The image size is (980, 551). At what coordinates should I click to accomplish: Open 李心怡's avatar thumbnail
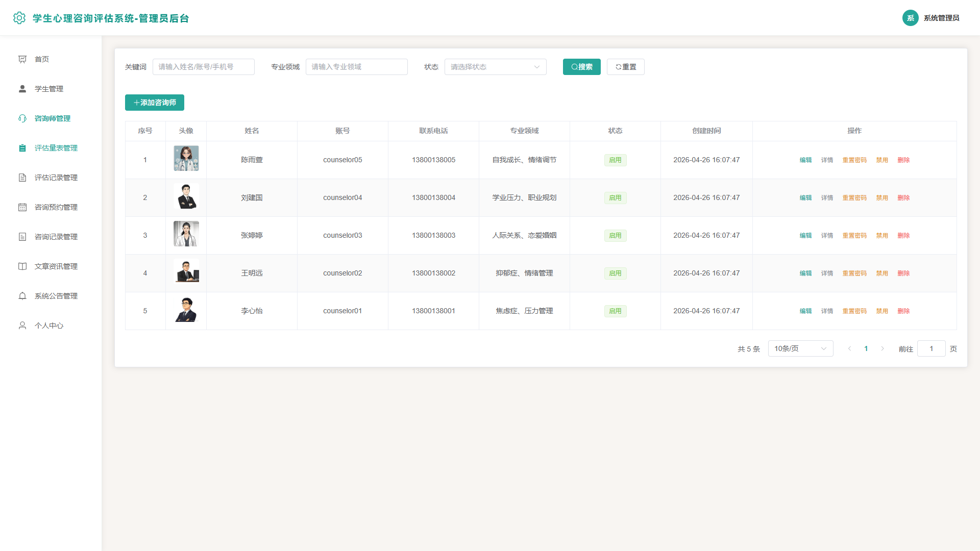point(186,309)
